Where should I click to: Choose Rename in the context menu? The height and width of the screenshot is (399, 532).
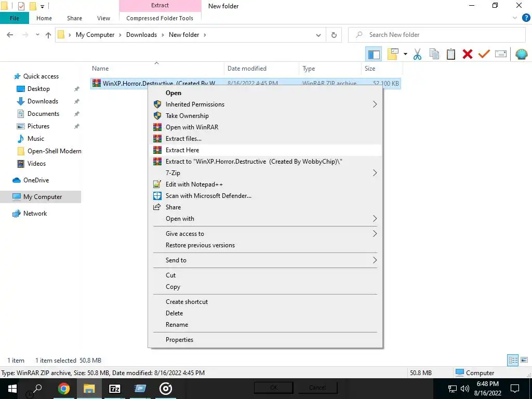[x=265, y=325]
